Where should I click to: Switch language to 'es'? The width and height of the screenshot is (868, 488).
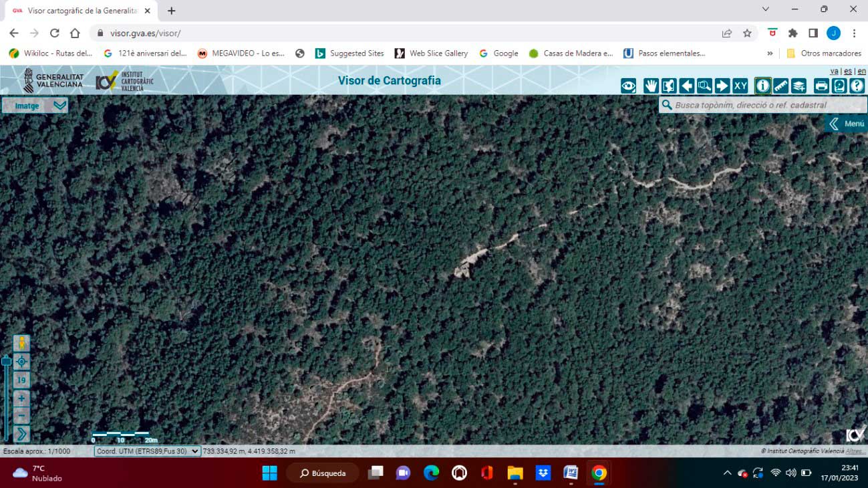click(x=848, y=71)
